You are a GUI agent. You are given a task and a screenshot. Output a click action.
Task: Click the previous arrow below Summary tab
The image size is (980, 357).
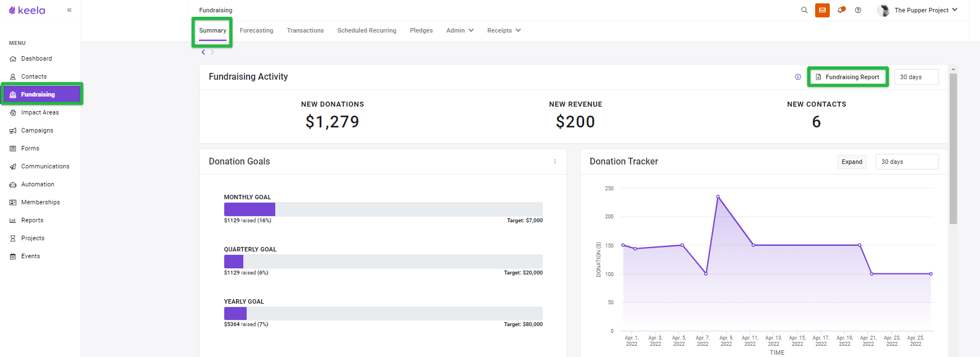203,52
